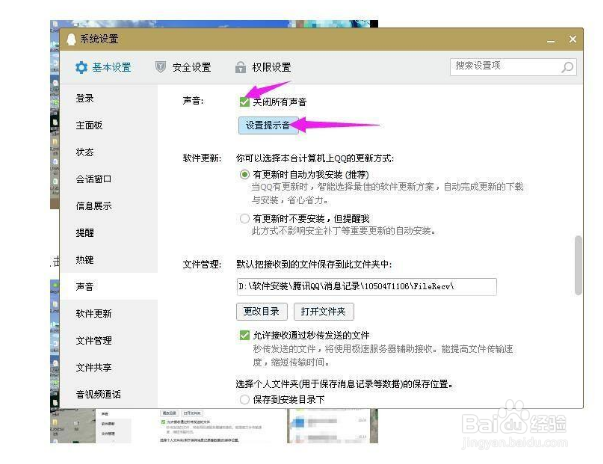Select 状态 in the sidebar
Screen dimensions: 603x464
pos(85,152)
